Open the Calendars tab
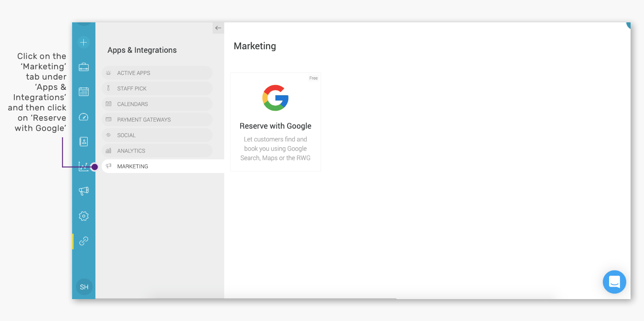 tap(157, 104)
